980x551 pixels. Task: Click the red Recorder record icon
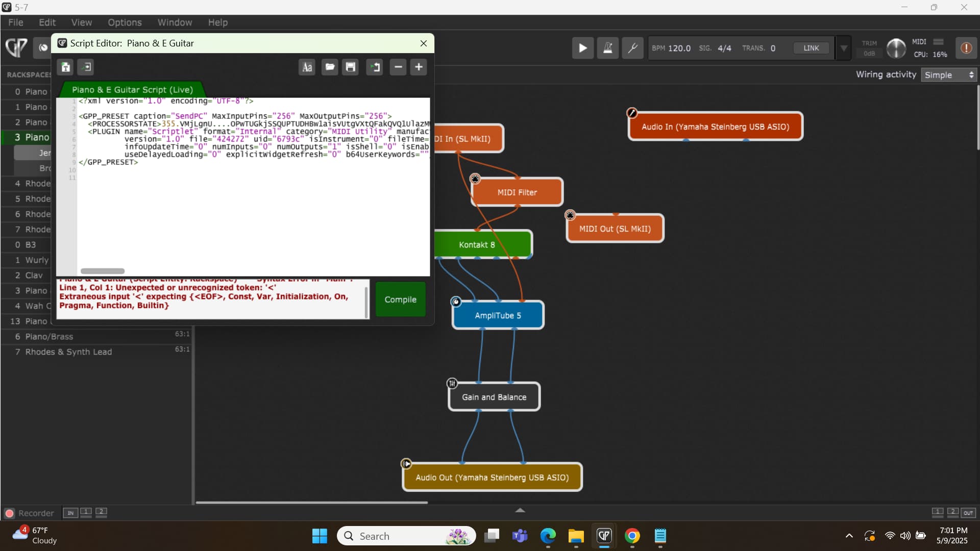[x=9, y=513]
